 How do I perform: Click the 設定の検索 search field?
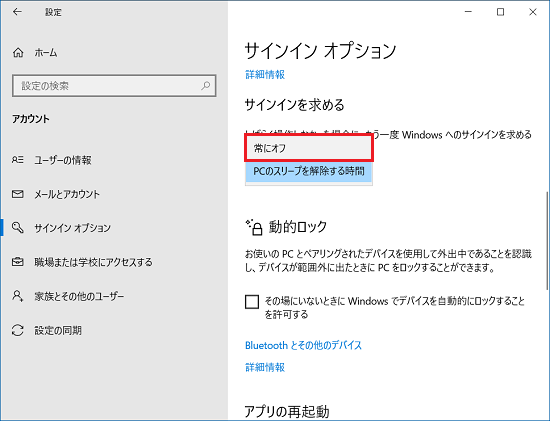point(114,85)
